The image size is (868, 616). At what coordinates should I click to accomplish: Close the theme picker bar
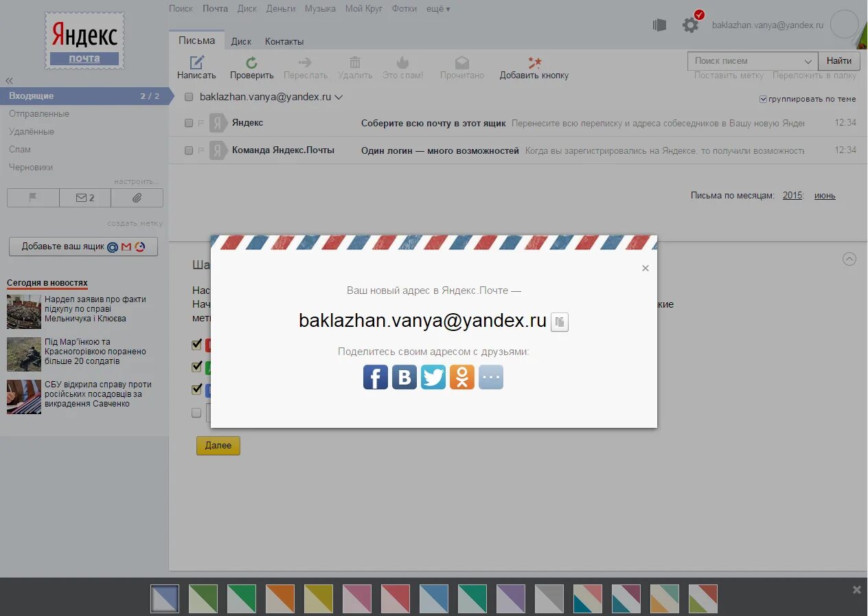[856, 589]
